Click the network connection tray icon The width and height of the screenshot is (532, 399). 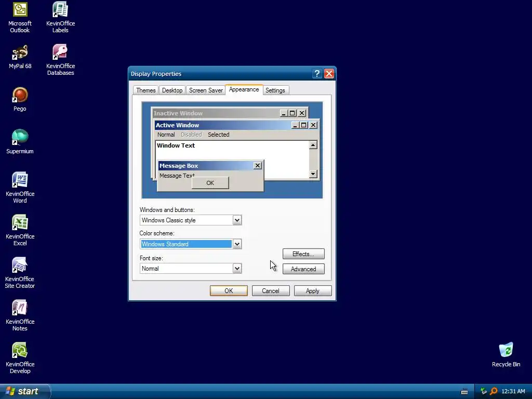tap(484, 391)
